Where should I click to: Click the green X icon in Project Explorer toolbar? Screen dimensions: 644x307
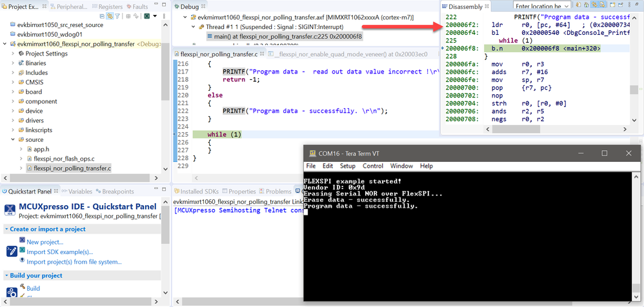[146, 16]
